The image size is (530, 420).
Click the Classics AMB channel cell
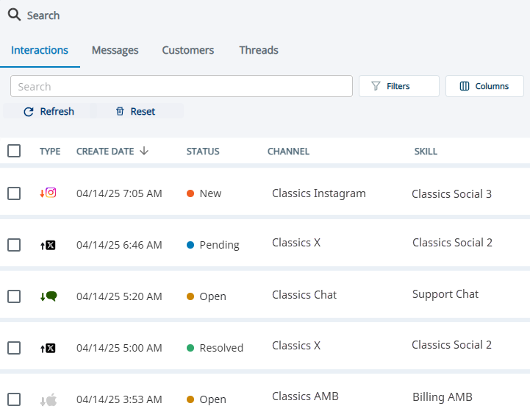[x=305, y=396]
